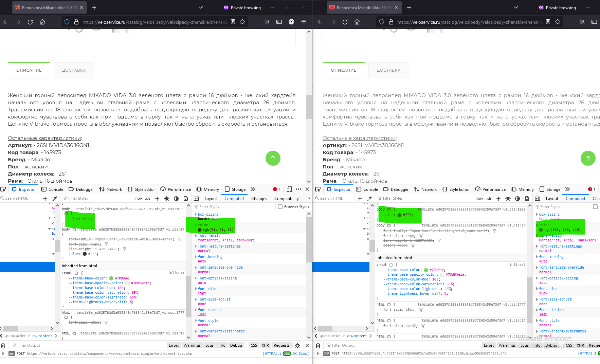Click the element picker icon in left DevTools
This screenshot has height=364, width=600.
click(3, 189)
